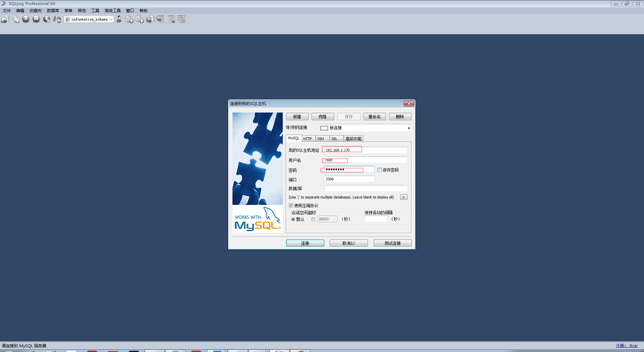Open the 窗口 menu
This screenshot has width=644, height=352.
(x=130, y=11)
